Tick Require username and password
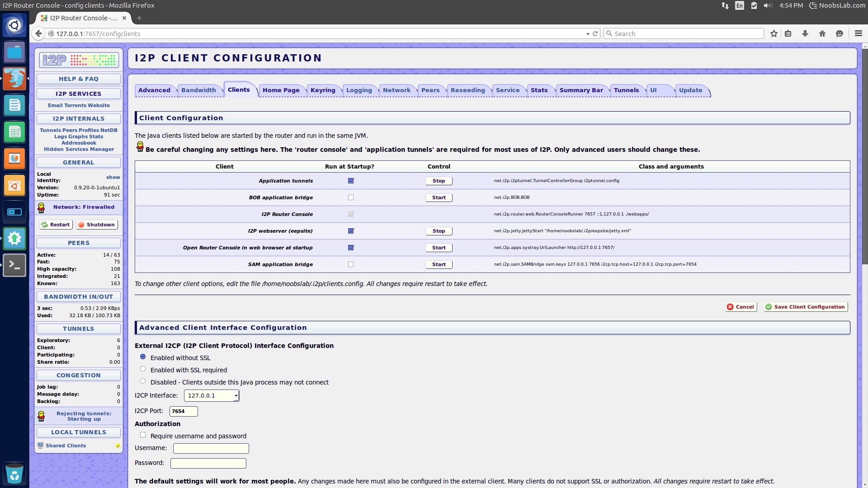This screenshot has width=868, height=488. click(x=143, y=435)
